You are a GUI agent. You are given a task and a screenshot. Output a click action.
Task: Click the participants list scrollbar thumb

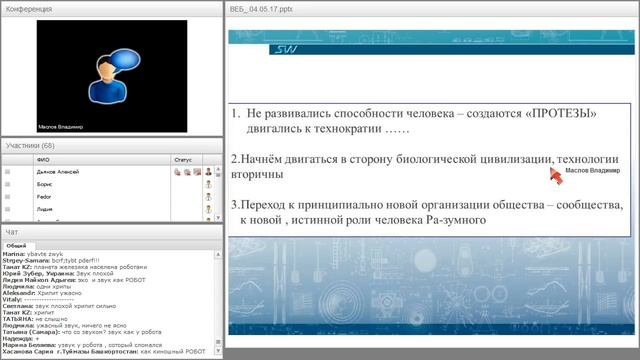(x=218, y=175)
